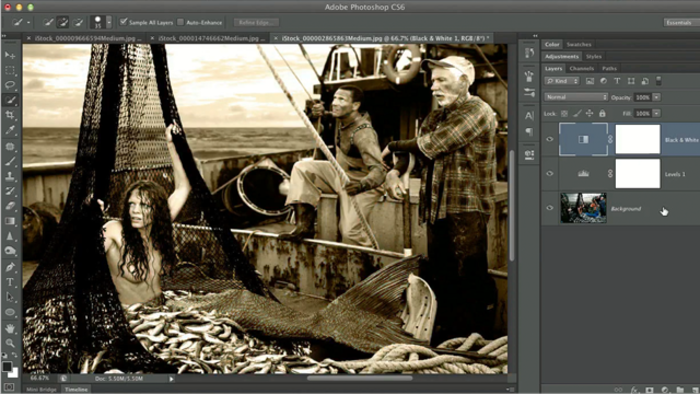
Task: Select the Pen tool
Action: pos(10,267)
